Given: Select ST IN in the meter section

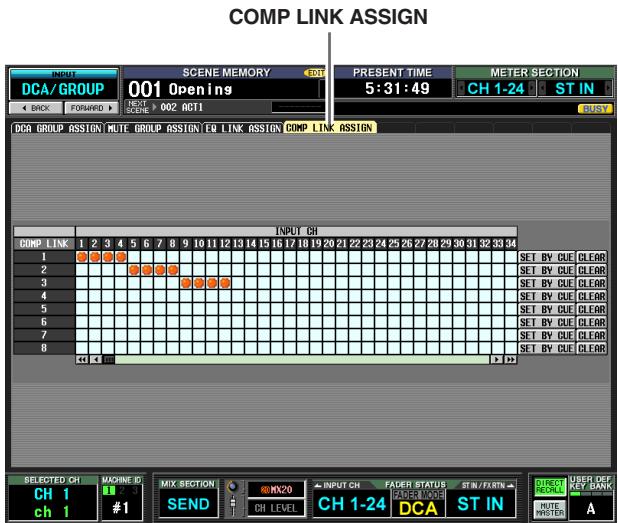Looking at the screenshot, I should 575,89.
